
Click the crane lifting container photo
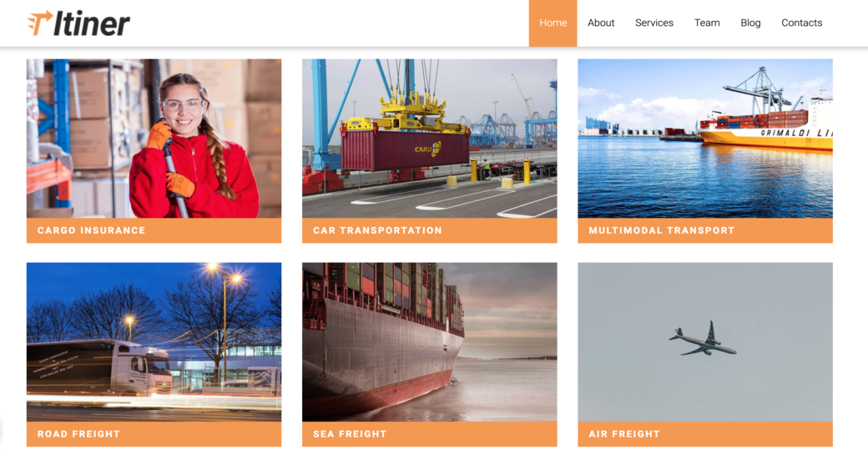point(430,139)
